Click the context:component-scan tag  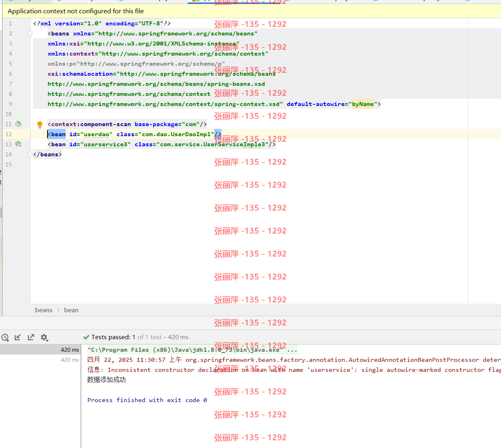(x=127, y=124)
